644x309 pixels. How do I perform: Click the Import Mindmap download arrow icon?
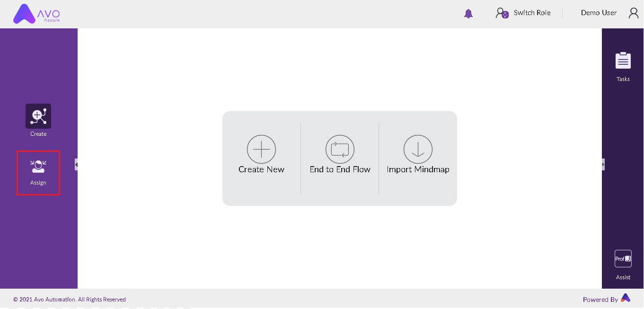pyautogui.click(x=418, y=150)
